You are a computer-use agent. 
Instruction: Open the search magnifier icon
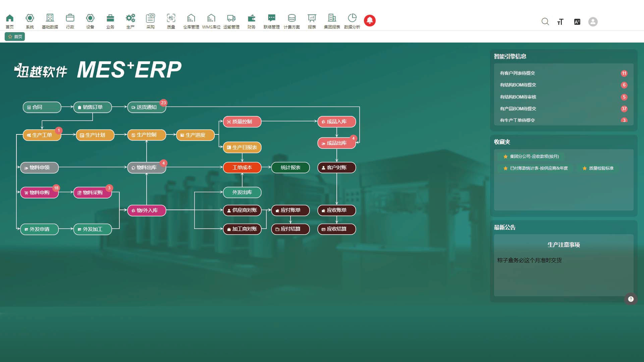545,22
